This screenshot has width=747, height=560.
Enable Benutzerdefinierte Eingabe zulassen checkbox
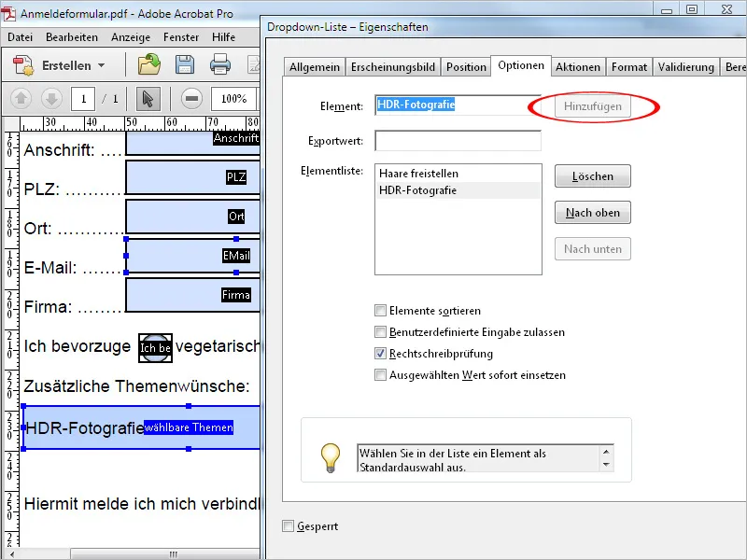pos(380,332)
